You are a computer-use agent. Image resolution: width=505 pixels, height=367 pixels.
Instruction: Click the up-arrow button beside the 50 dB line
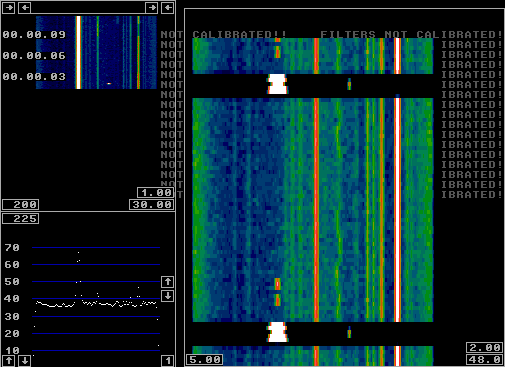coord(168,282)
